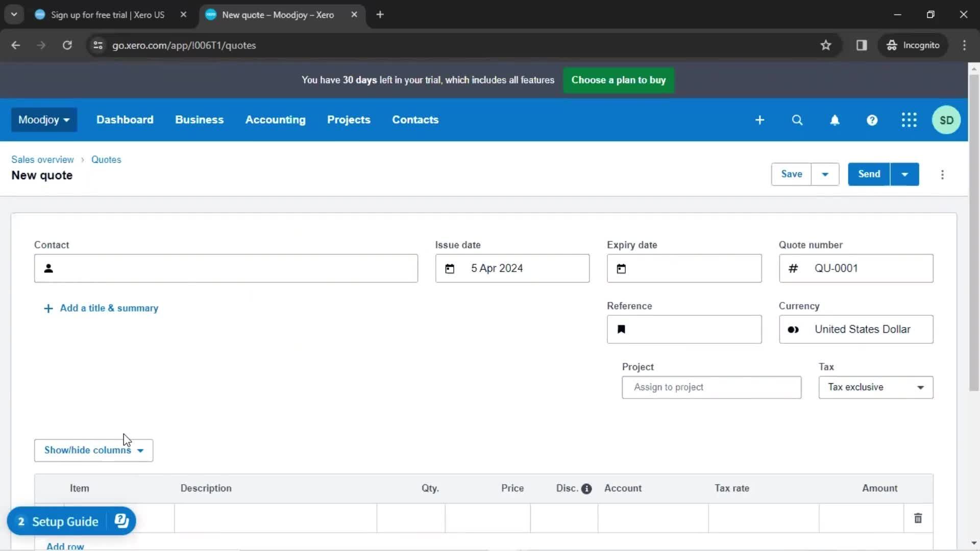Switch to Sign up for free trial tab
The image size is (980, 551).
click(x=107, y=15)
